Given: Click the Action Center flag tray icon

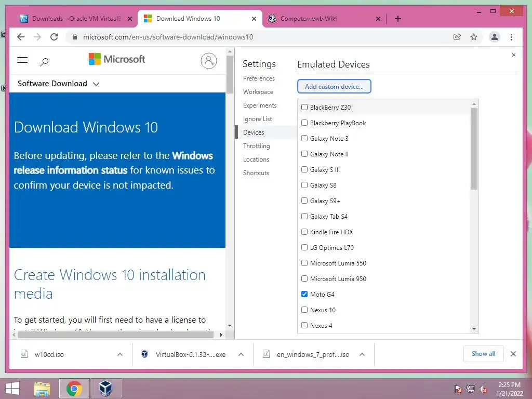Looking at the screenshot, I should coord(458,389).
